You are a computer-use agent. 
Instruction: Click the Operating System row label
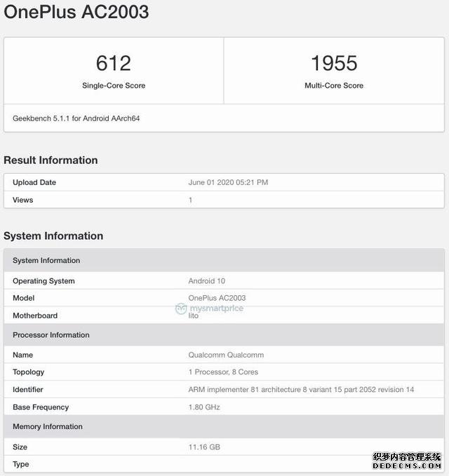[x=43, y=281]
